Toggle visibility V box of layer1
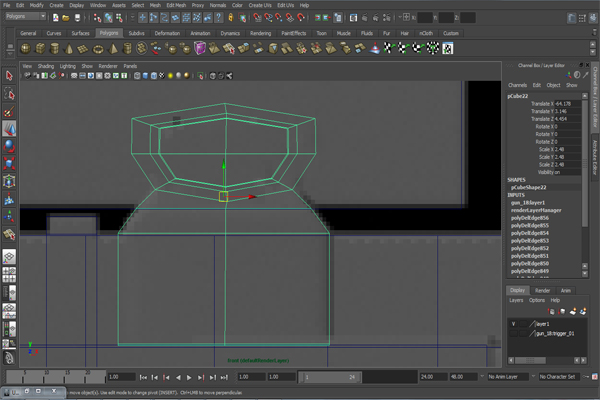Image resolution: width=600 pixels, height=400 pixels. (x=514, y=324)
